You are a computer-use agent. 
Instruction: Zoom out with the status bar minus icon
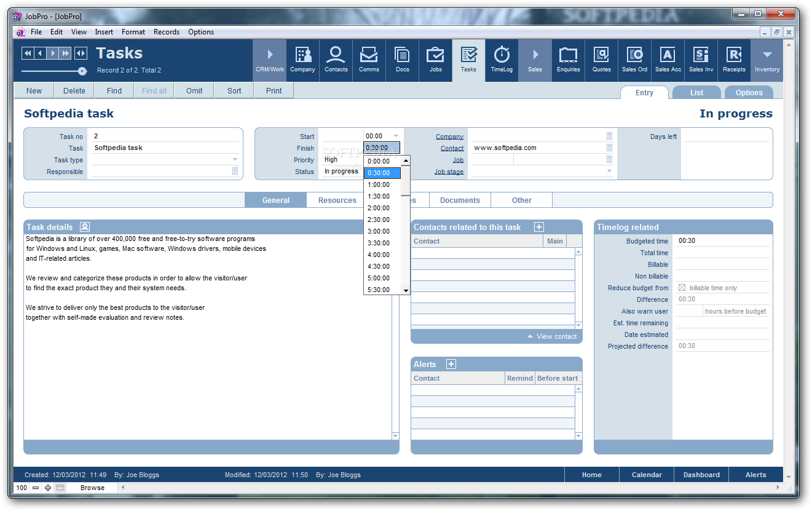(36, 488)
